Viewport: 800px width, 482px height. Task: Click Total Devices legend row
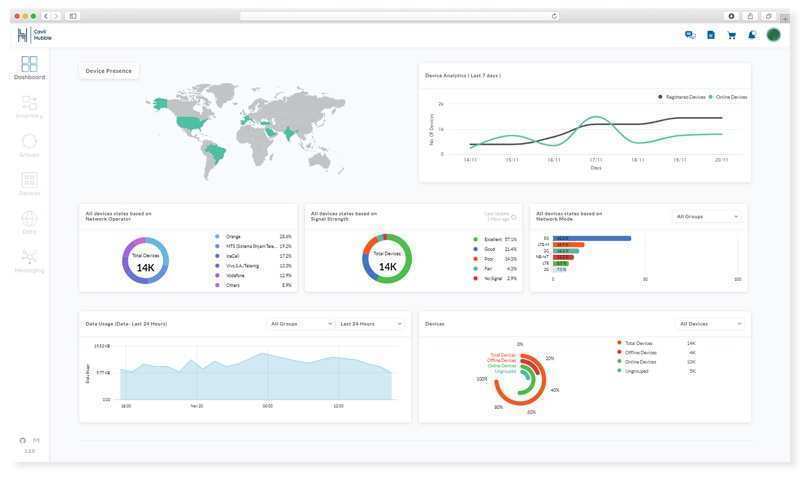point(656,343)
